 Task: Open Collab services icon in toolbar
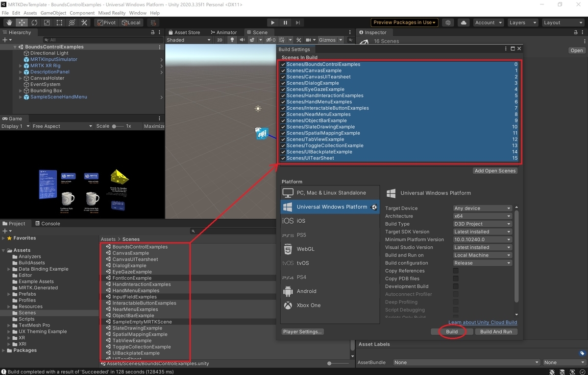coord(448,23)
